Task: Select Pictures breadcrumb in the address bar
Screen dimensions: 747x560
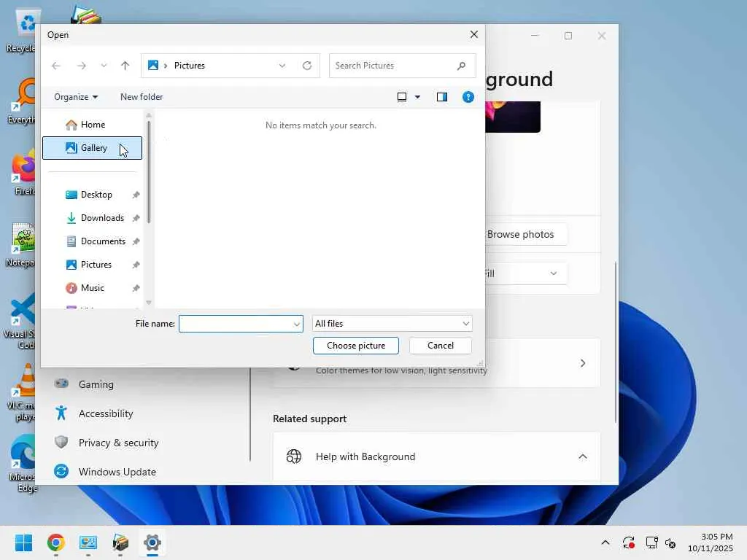Action: [189, 65]
